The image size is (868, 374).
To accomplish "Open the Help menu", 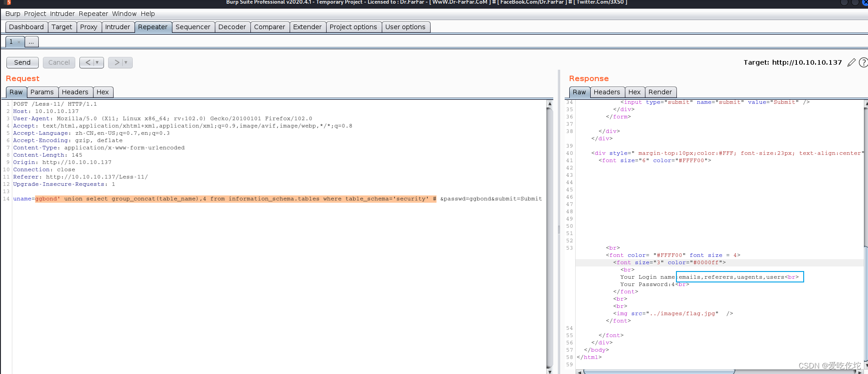I will point(148,14).
